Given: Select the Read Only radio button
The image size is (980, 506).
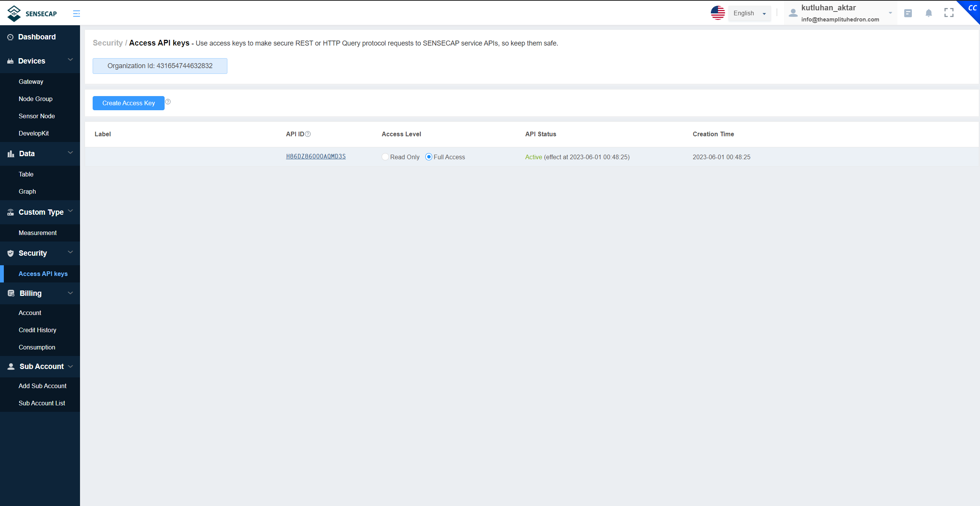Looking at the screenshot, I should coord(385,157).
